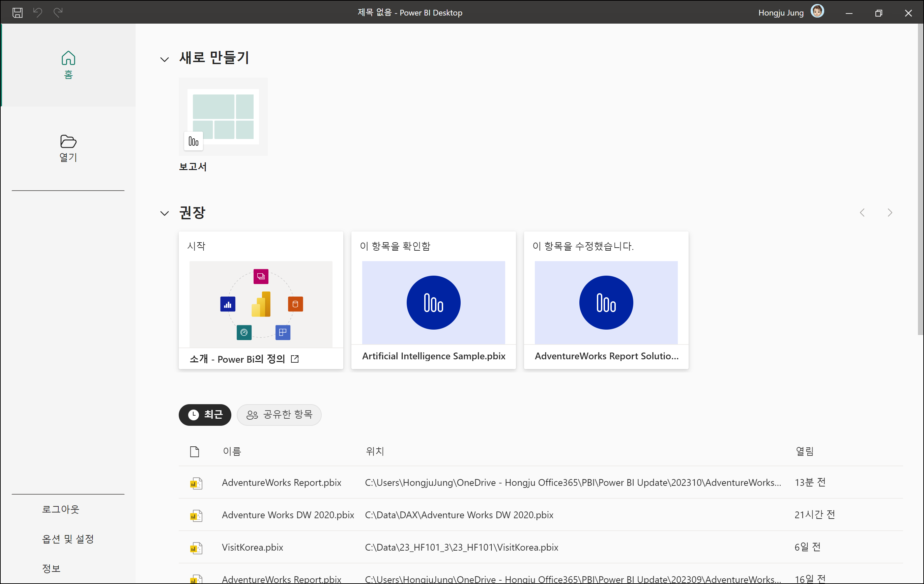This screenshot has height=584, width=924.
Task: Open 옵션 및 설정
Action: point(68,539)
